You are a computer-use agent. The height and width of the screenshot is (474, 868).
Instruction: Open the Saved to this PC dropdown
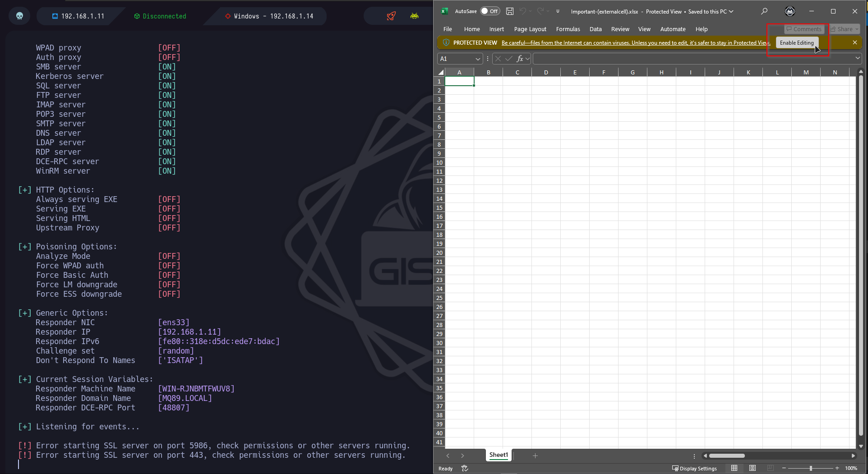731,11
